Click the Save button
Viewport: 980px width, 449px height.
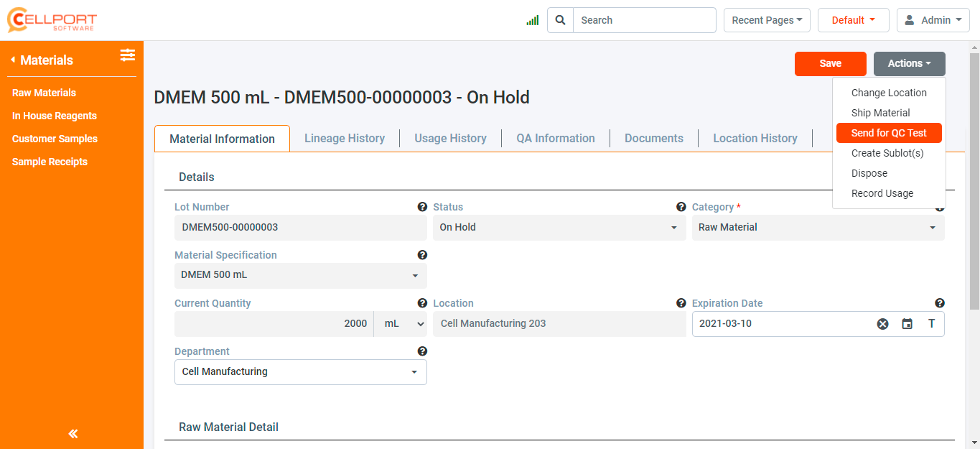830,63
